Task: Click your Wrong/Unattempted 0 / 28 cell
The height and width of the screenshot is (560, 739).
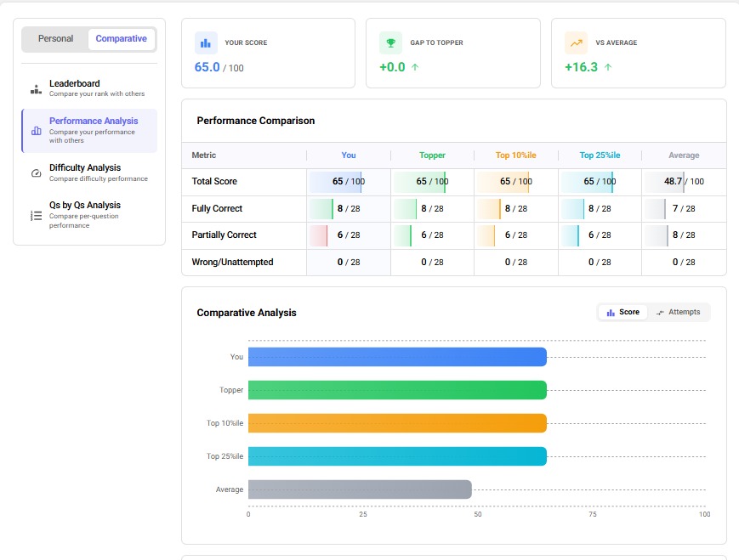Action: point(349,263)
